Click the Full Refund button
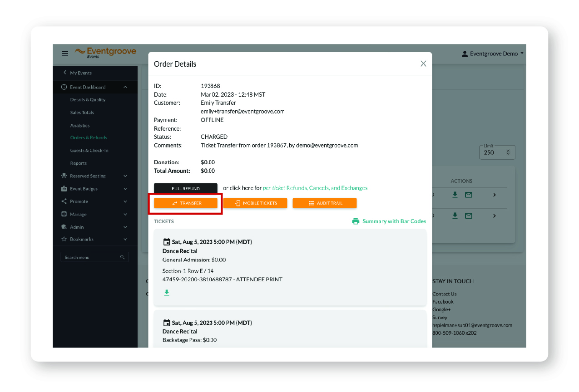Viewport: 579px width, 392px height. (x=185, y=188)
